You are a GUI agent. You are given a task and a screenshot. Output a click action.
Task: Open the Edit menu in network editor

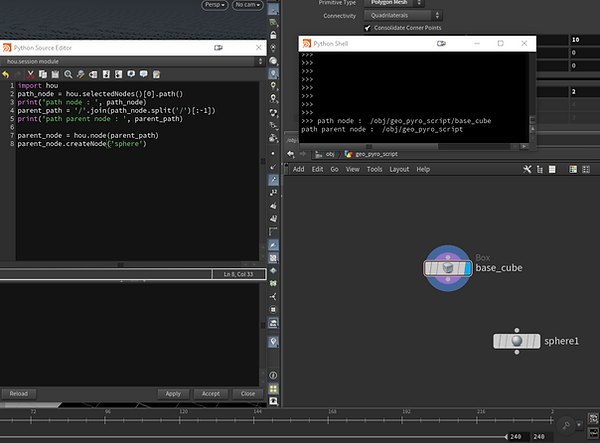(x=317, y=169)
